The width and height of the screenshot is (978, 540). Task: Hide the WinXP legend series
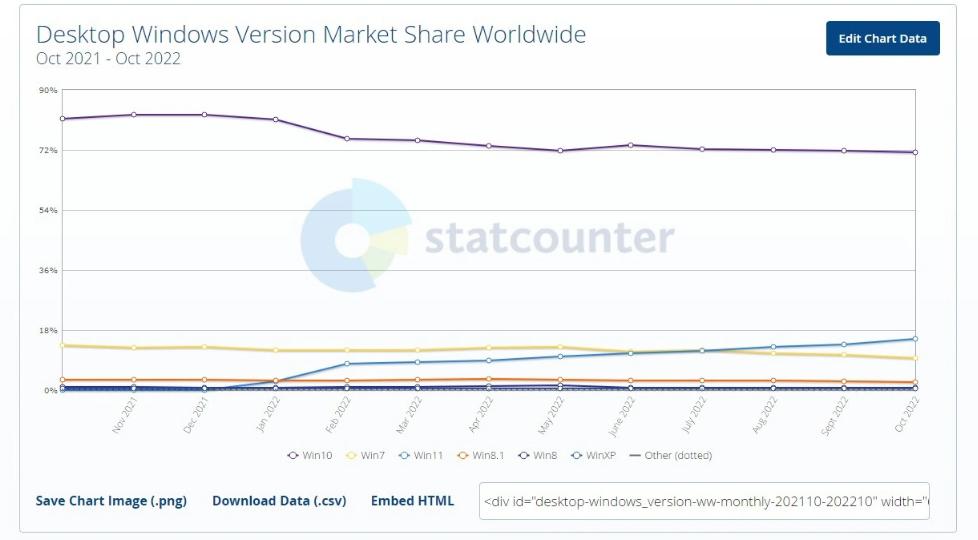(x=593, y=456)
